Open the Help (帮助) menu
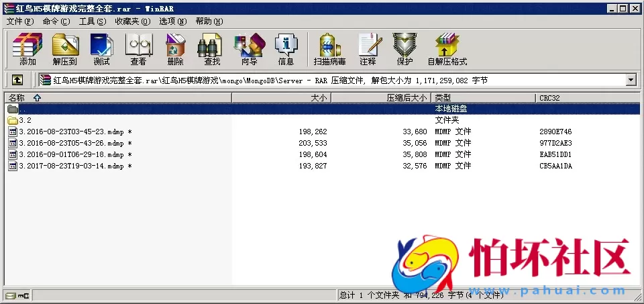This screenshot has height=304, width=644. tap(209, 21)
